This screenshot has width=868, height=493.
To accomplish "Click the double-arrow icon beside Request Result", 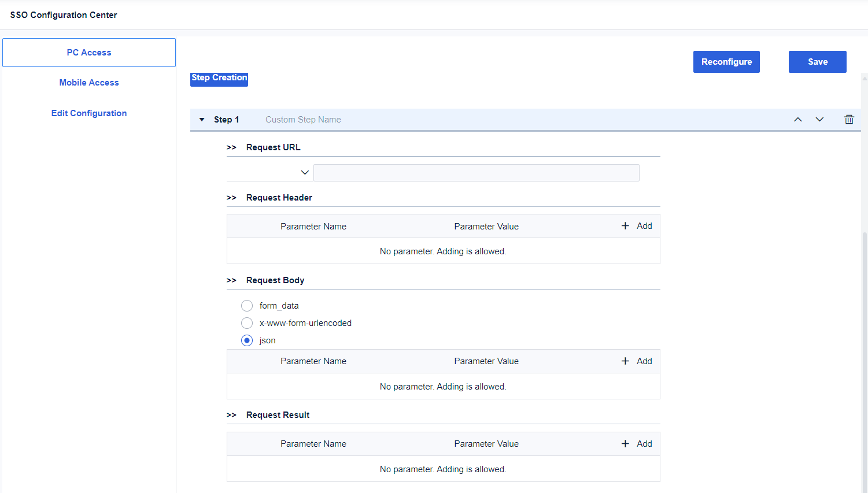I will click(x=231, y=415).
